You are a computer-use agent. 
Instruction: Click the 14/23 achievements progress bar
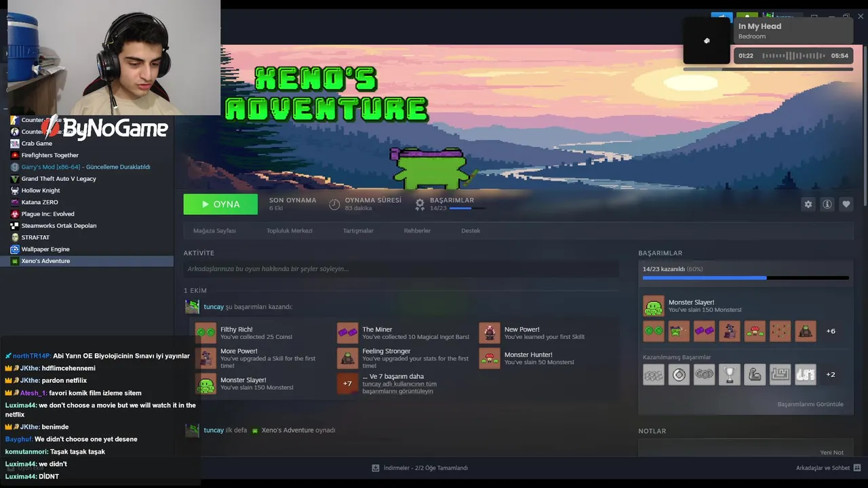click(746, 277)
